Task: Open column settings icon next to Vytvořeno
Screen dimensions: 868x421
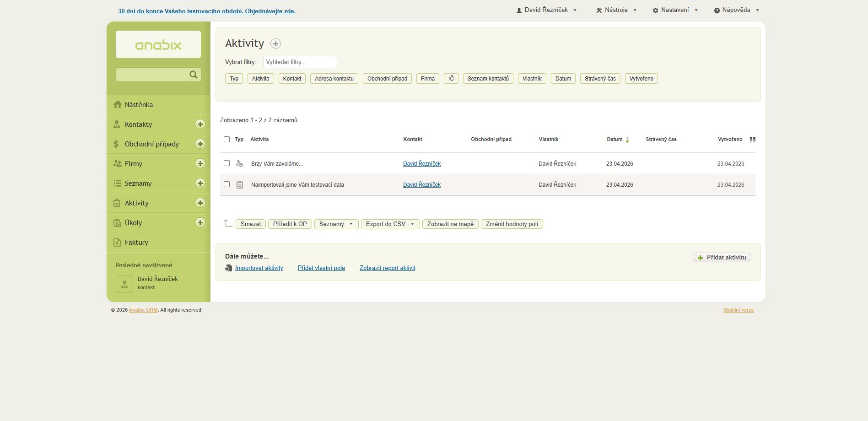Action: point(753,140)
